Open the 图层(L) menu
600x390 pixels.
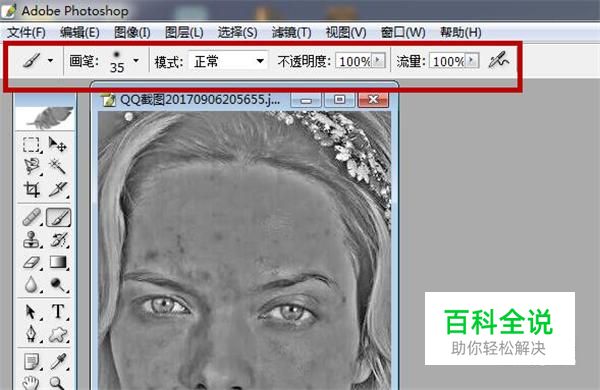pos(184,33)
